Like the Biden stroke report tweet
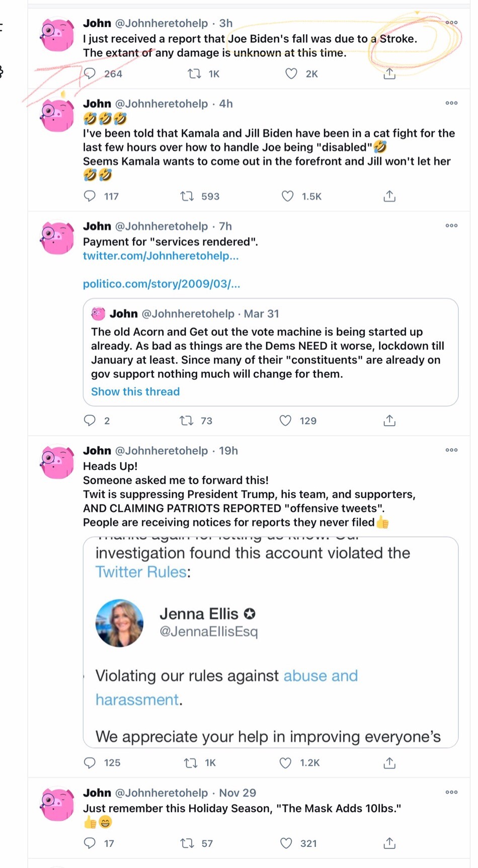This screenshot has height=868, width=478. click(x=291, y=74)
